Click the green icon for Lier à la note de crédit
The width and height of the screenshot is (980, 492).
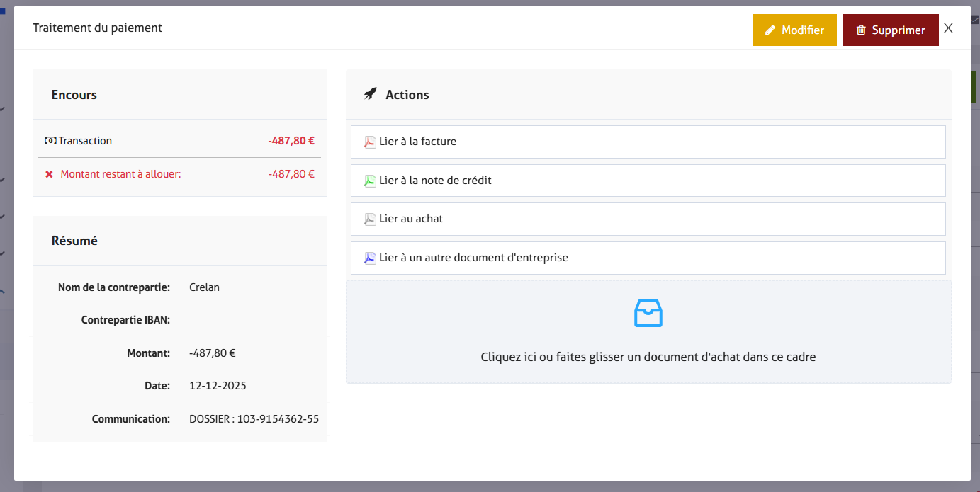[369, 181]
